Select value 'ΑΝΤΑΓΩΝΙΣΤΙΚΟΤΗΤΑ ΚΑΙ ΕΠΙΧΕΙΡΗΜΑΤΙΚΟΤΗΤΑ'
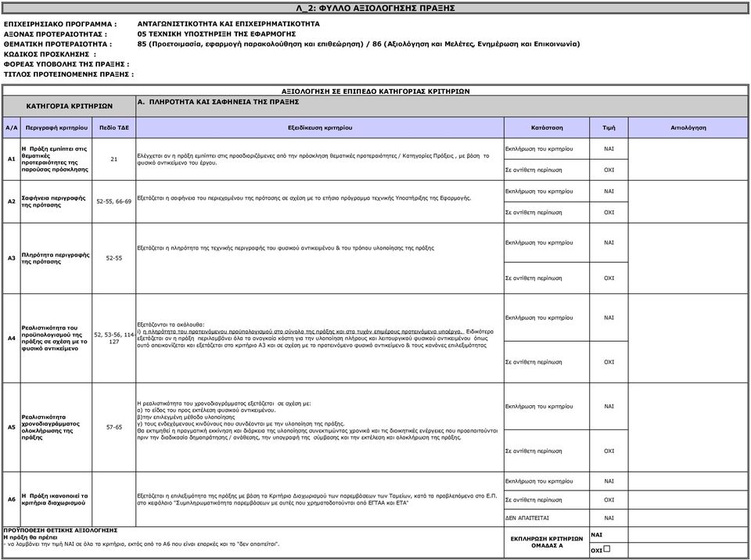The width and height of the screenshot is (751, 560). click(x=228, y=24)
